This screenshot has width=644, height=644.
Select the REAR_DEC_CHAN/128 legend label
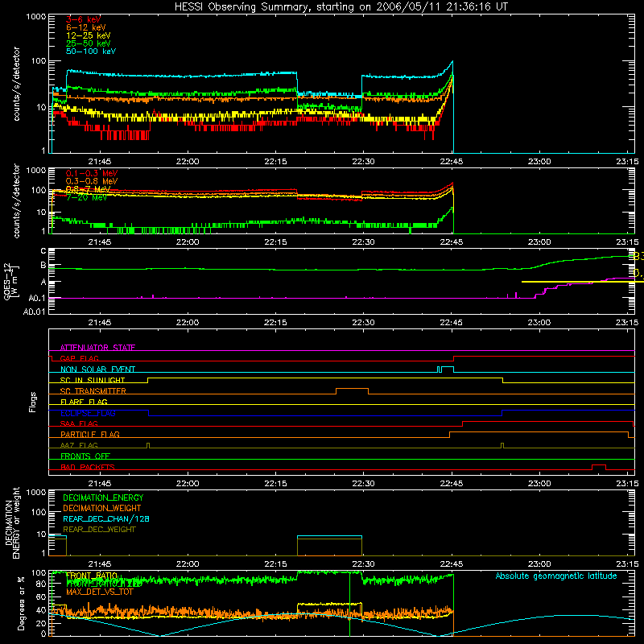pos(106,518)
